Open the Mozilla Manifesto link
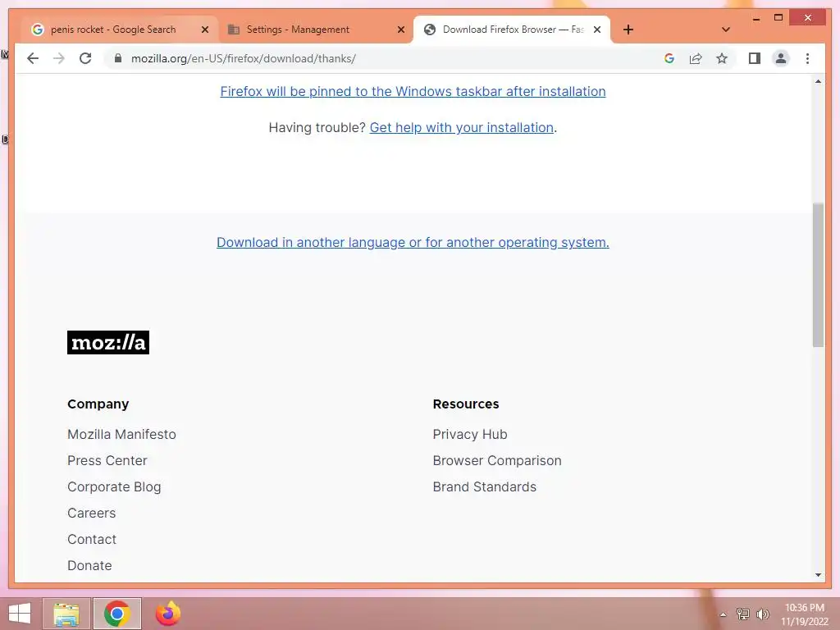This screenshot has width=840, height=630. (x=121, y=434)
